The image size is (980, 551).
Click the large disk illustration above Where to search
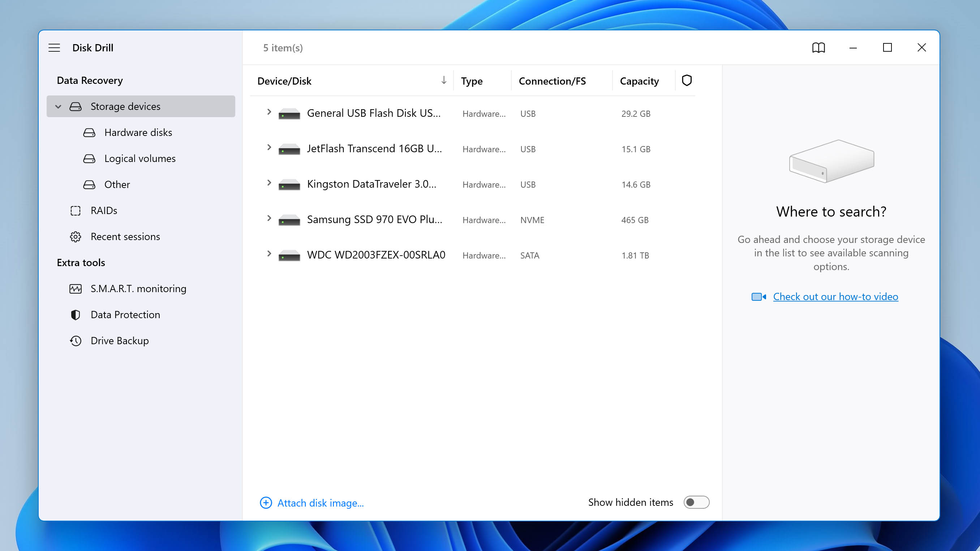click(x=831, y=161)
